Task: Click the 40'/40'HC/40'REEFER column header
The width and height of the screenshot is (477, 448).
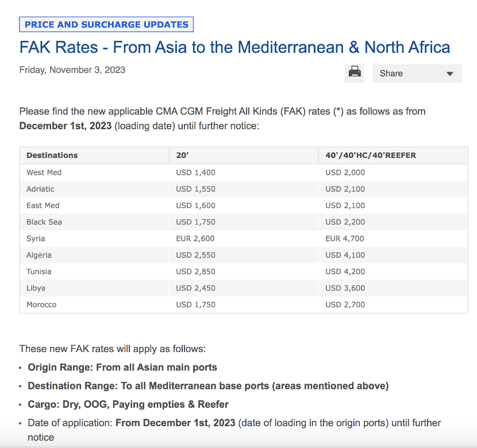Action: tap(371, 155)
